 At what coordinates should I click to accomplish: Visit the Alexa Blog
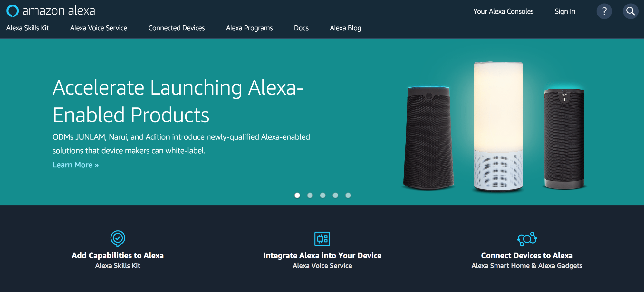tap(345, 28)
